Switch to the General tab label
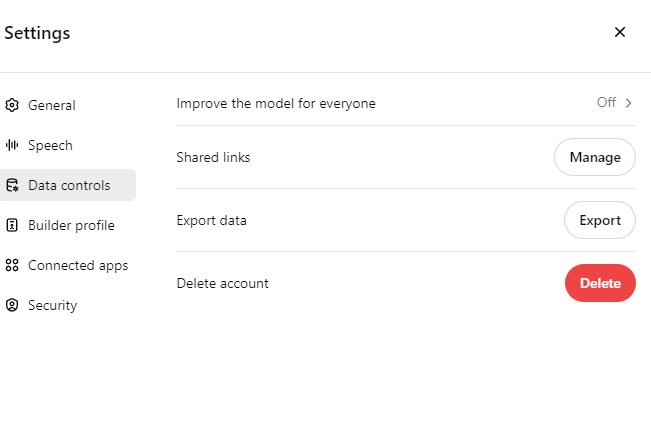Viewport: 651px width, 439px height. (52, 105)
